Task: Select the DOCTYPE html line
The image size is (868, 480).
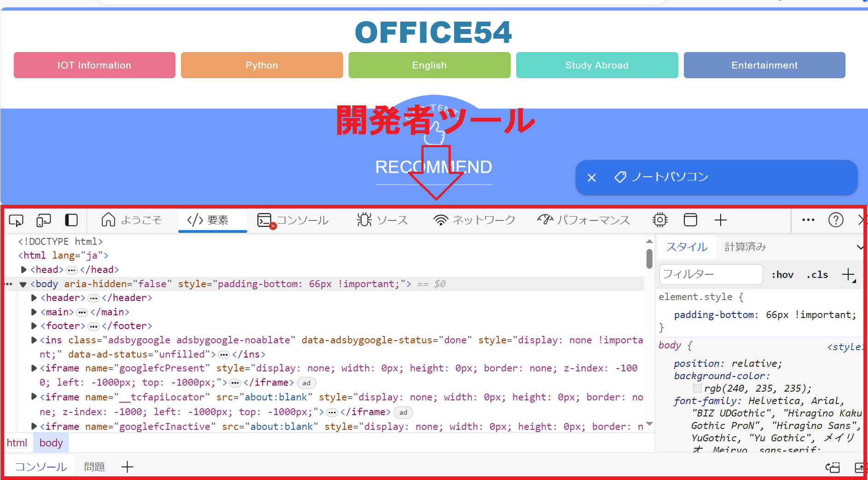Action: tap(60, 242)
